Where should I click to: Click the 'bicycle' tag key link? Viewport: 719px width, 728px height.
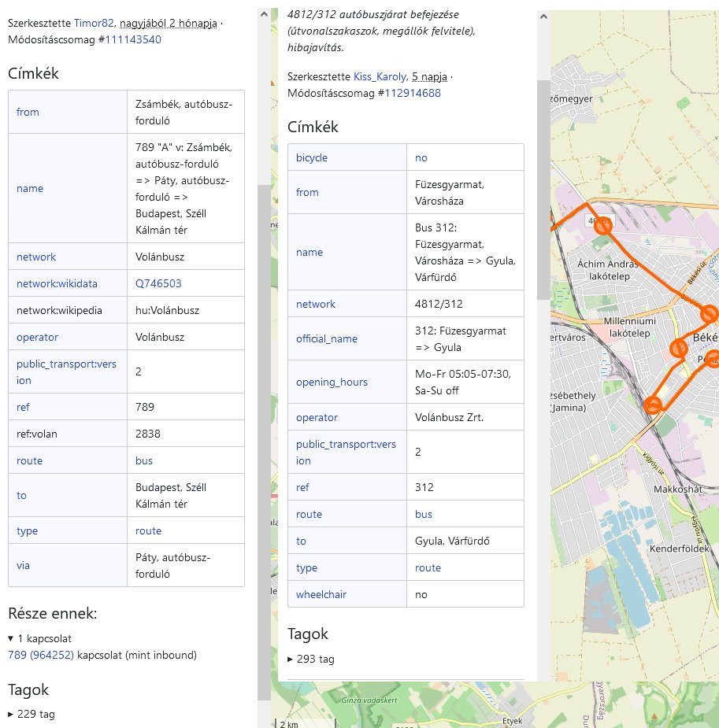[x=312, y=158]
